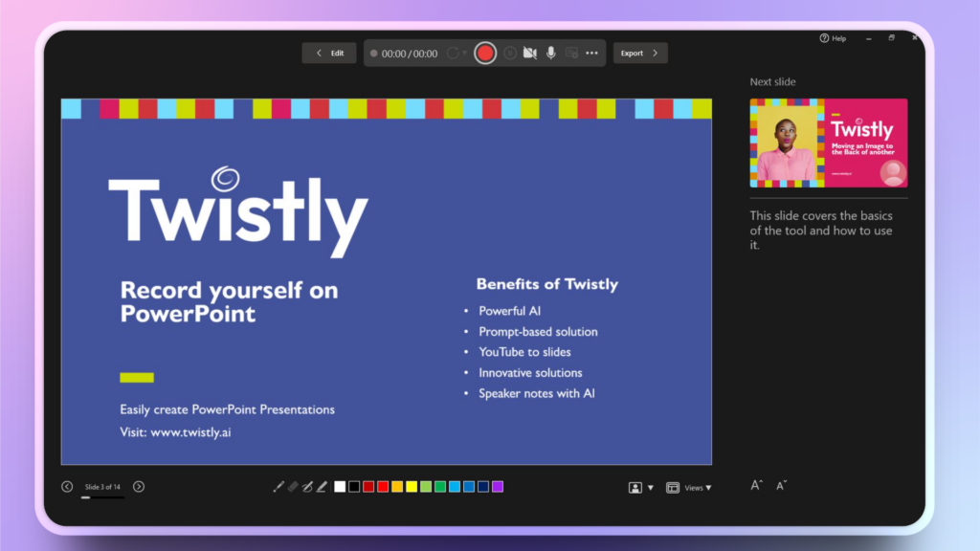
Task: Pick the light green ink color
Action: coord(426,487)
